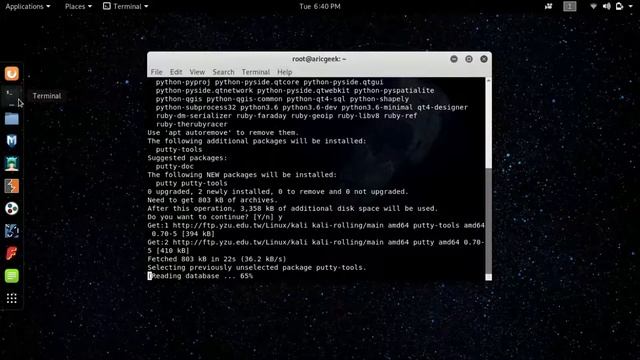Close the terminal window
640x360 pixels.
click(484, 59)
